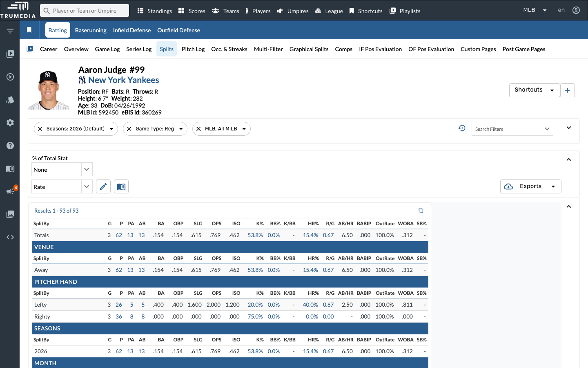
Task: Click the pencil edit columns button
Action: click(103, 186)
